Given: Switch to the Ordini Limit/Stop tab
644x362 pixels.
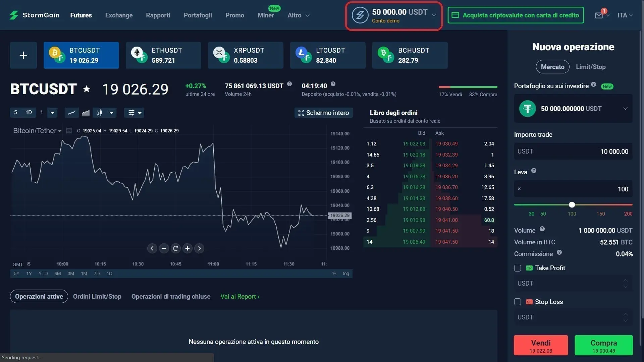Looking at the screenshot, I should coord(97,296).
